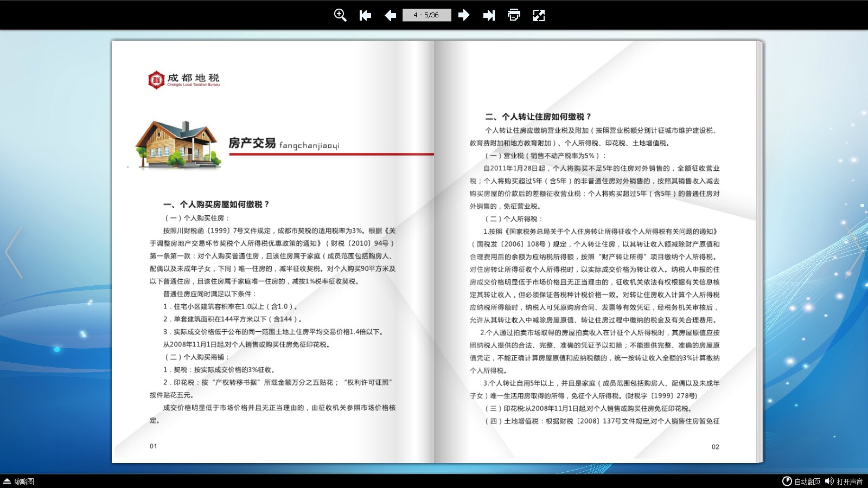Turn on sound 打开声音

click(x=844, y=481)
